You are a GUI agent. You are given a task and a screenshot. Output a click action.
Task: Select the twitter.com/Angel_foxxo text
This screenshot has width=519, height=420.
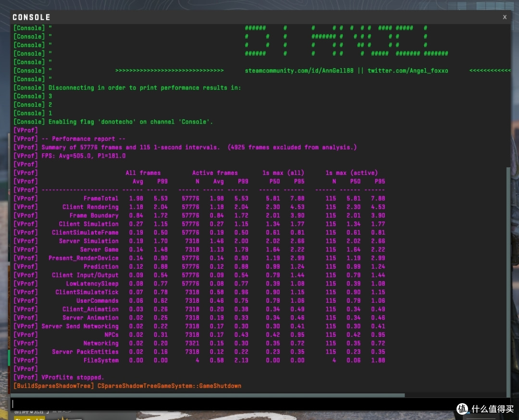[x=408, y=71]
